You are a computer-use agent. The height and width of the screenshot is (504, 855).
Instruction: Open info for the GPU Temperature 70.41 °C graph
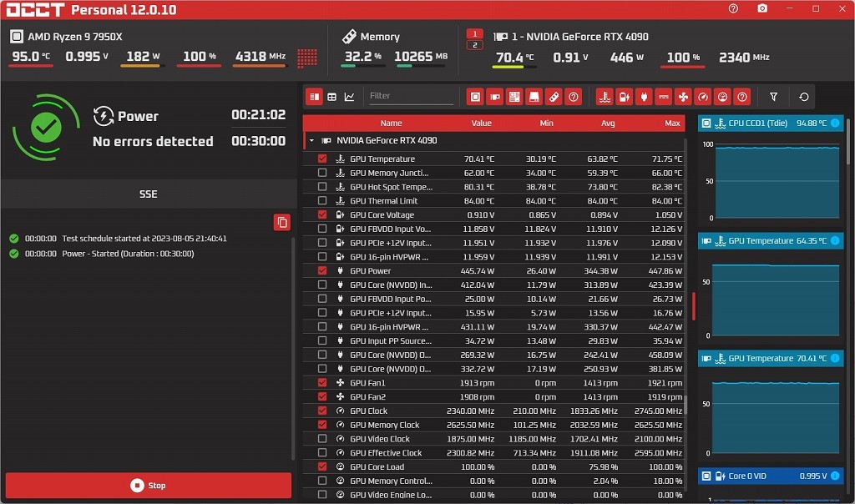click(835, 359)
